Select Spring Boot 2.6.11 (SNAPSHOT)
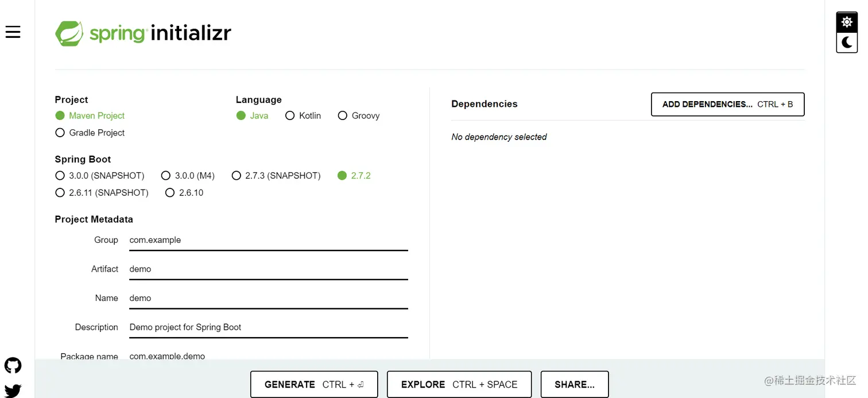 click(x=102, y=193)
